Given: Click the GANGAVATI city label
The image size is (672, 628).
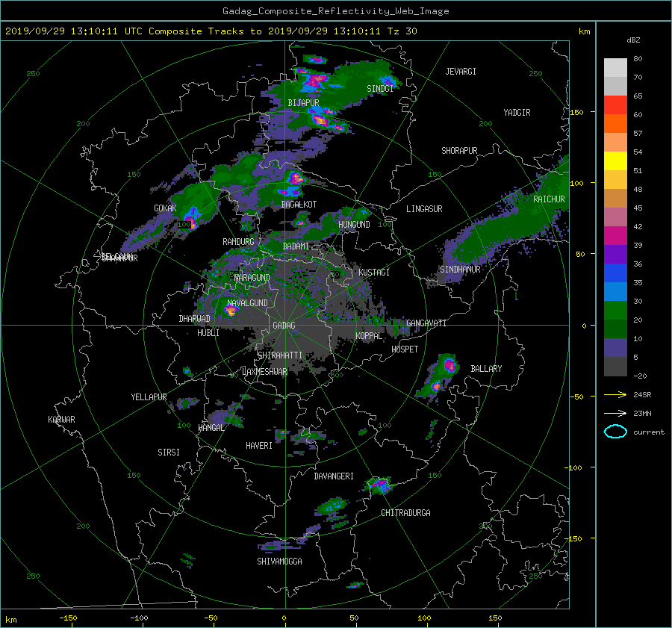Looking at the screenshot, I should coord(426,323).
